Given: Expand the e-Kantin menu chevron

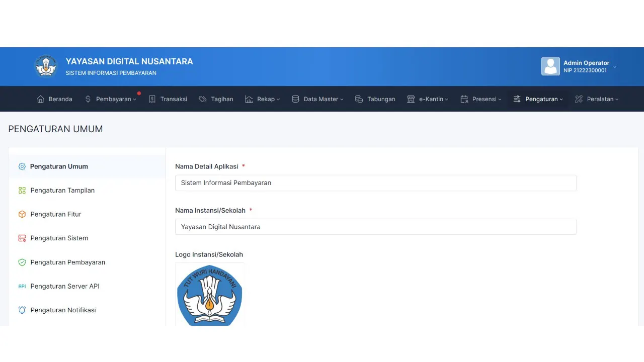Looking at the screenshot, I should coord(446,100).
